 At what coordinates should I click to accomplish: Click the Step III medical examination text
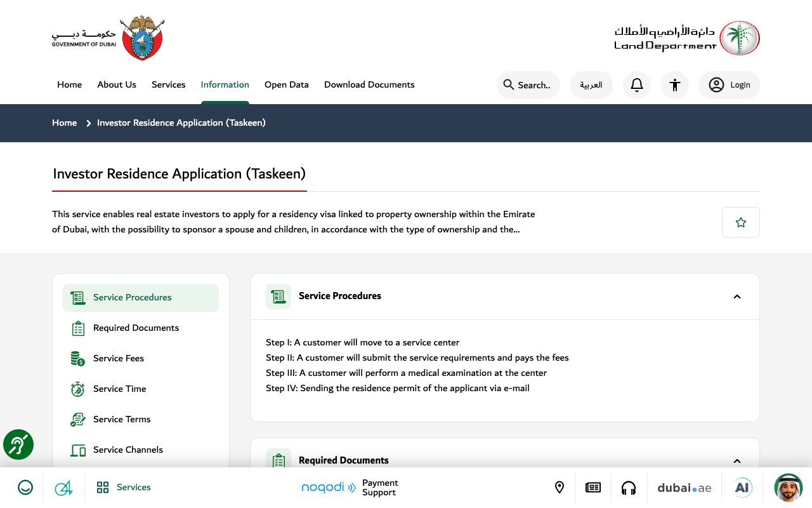coord(407,373)
